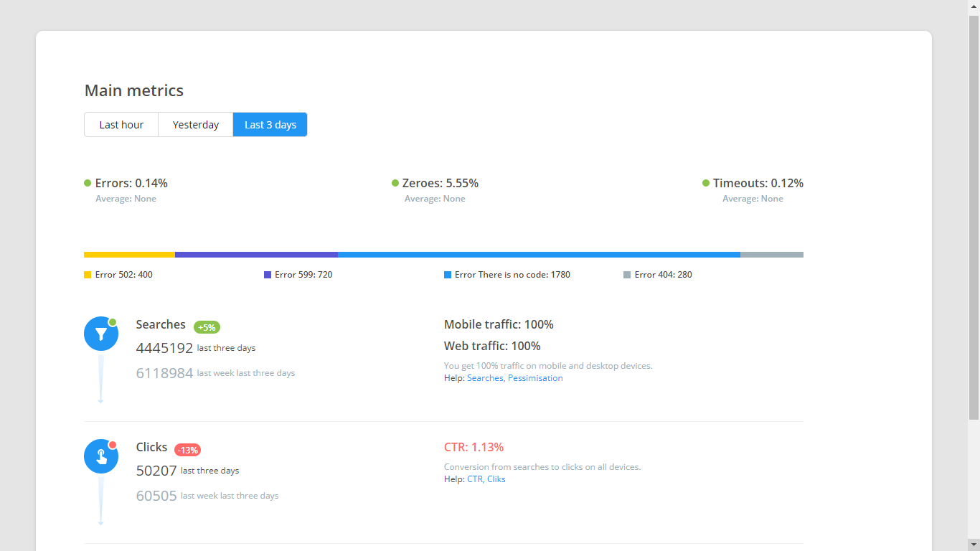Click the scrollbar up arrow

point(974,6)
